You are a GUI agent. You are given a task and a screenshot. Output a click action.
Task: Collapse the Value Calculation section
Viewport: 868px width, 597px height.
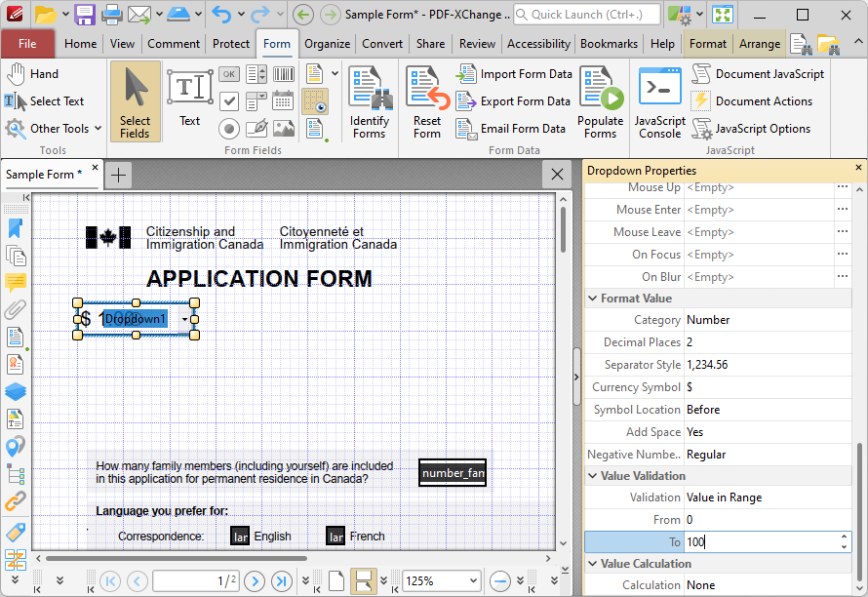593,564
